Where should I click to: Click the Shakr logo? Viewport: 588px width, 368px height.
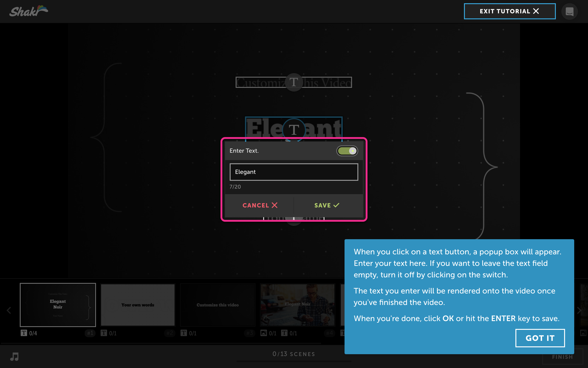pos(29,11)
